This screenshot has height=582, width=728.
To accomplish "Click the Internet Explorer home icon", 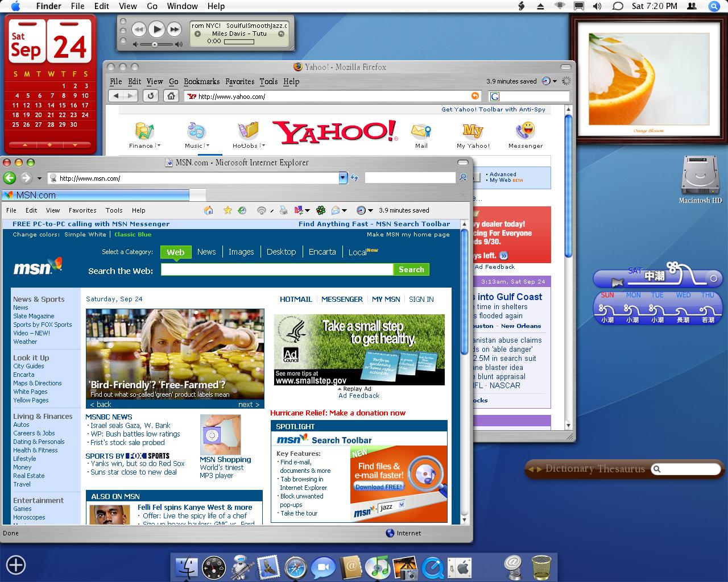I will (x=209, y=210).
